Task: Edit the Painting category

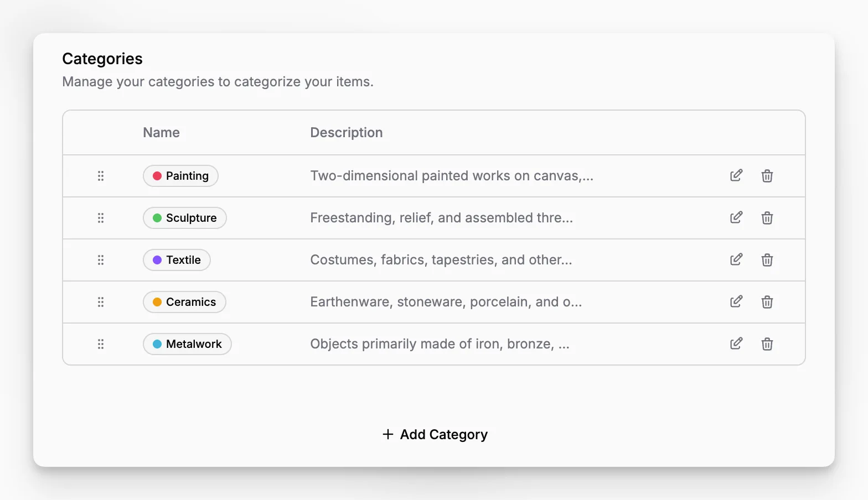Action: (x=736, y=176)
